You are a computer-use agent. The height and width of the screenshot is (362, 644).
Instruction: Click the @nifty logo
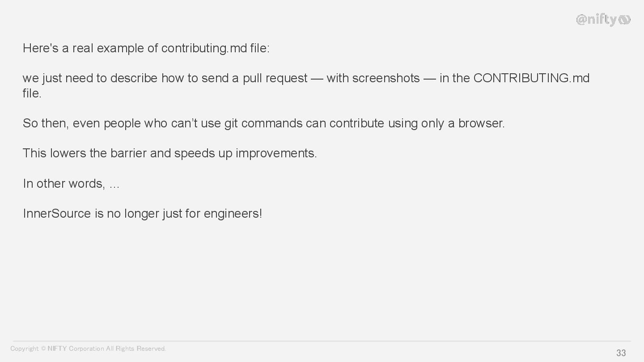[x=603, y=20]
